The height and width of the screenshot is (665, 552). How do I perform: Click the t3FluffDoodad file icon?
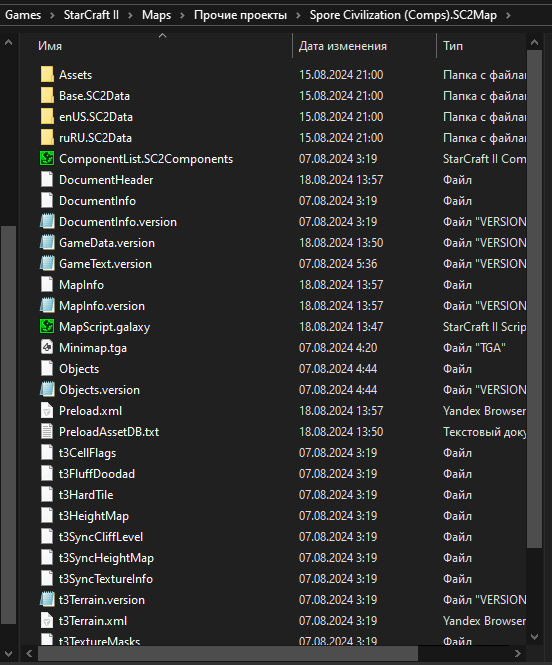(x=47, y=474)
